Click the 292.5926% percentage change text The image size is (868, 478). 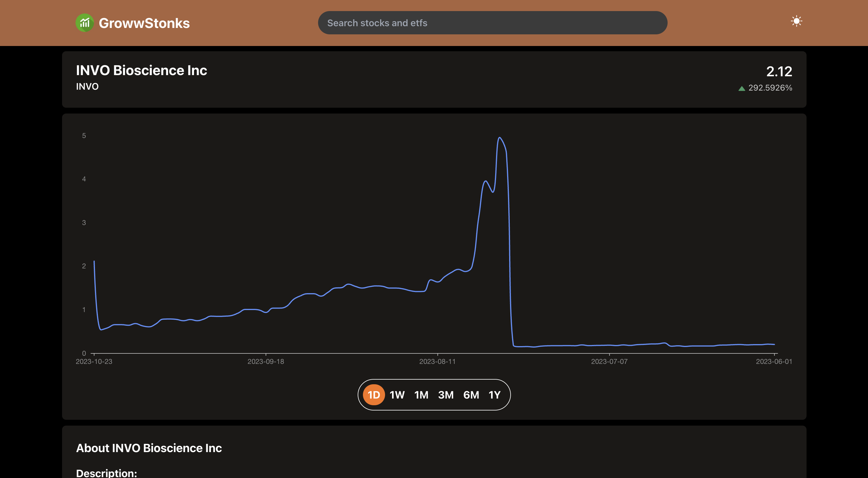coord(770,88)
